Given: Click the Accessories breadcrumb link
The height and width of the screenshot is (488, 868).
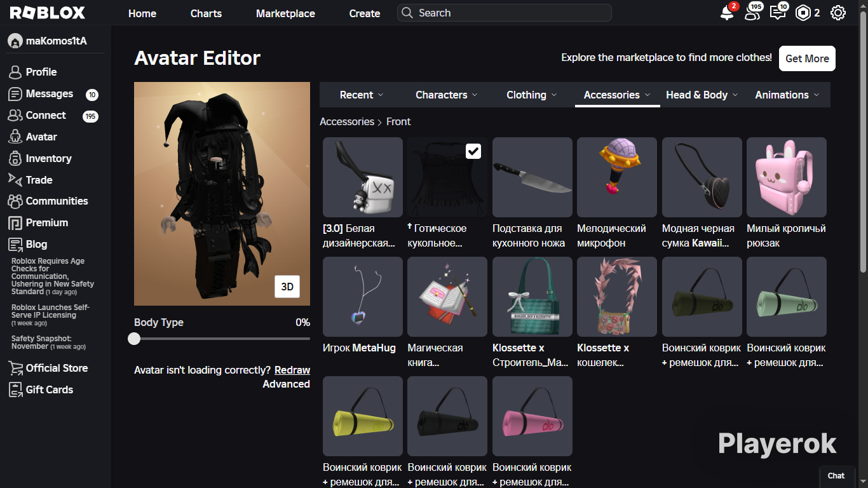Looking at the screenshot, I should pyautogui.click(x=347, y=121).
